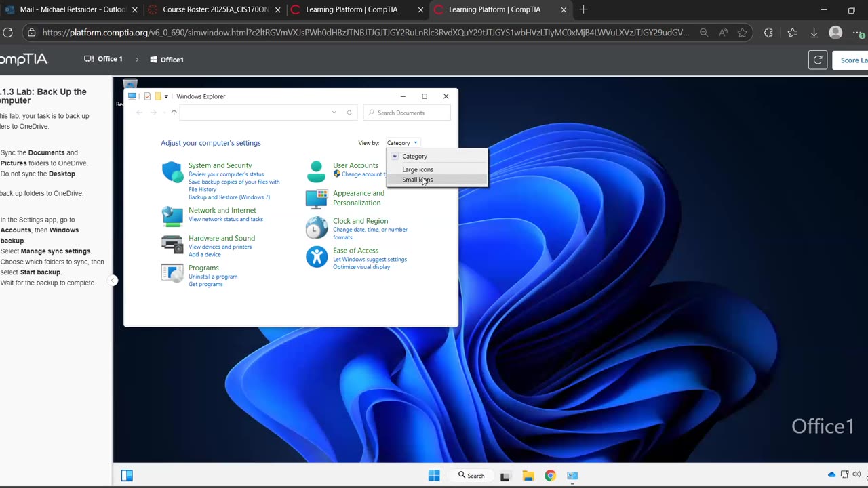Click the Office 1 breadcrumb
This screenshot has height=488, width=868.
[104, 59]
